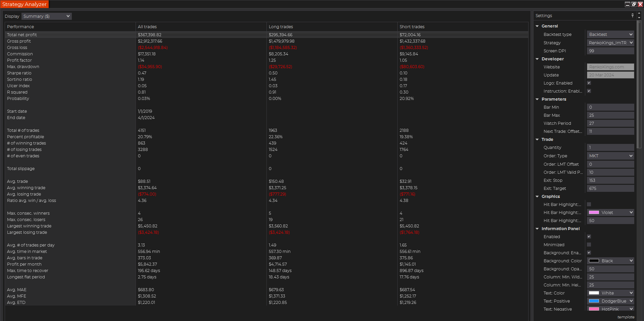Collapse the General settings section
The width and height of the screenshot is (644, 321).
[537, 26]
